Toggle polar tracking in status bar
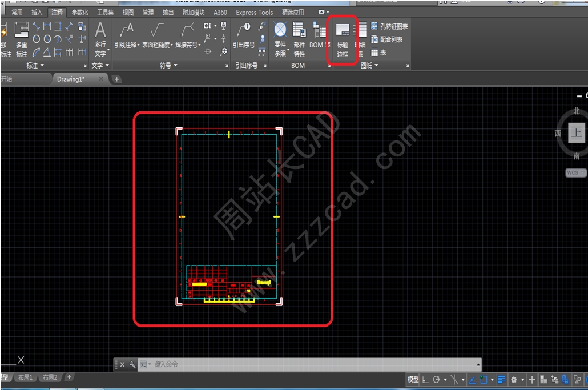Viewport: 588px width, 390px height. 436,380
